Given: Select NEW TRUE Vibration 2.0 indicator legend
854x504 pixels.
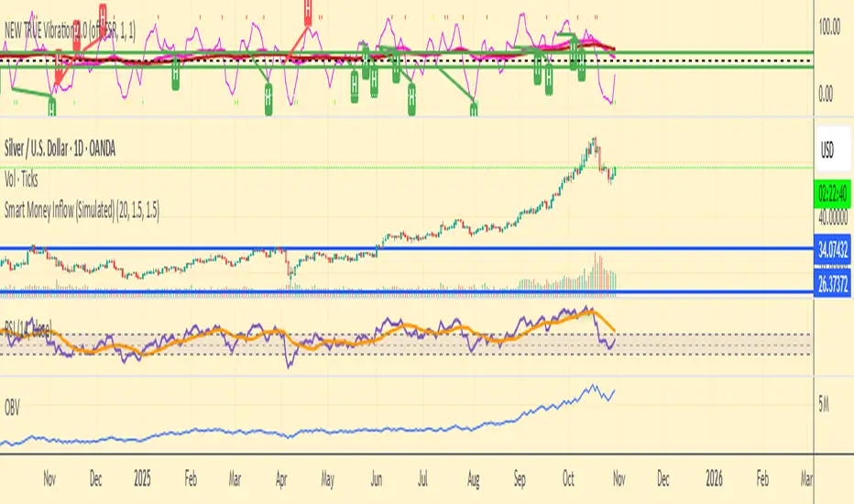Looking at the screenshot, I should (x=70, y=30).
